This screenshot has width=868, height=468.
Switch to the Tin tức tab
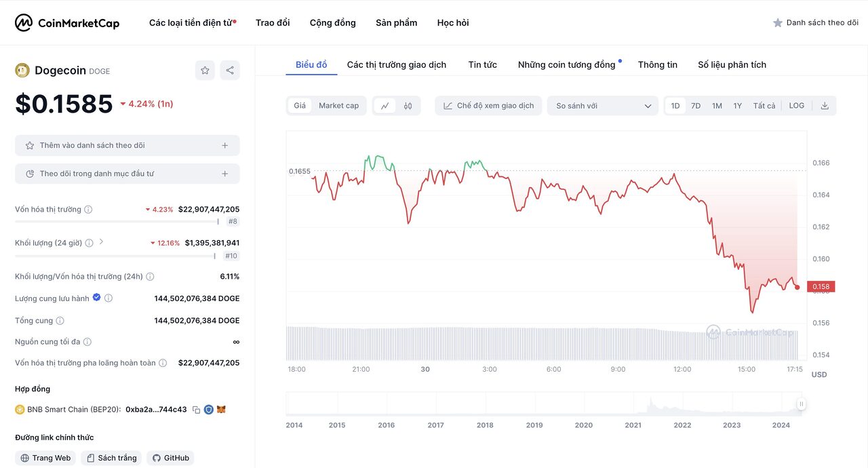pyautogui.click(x=483, y=65)
